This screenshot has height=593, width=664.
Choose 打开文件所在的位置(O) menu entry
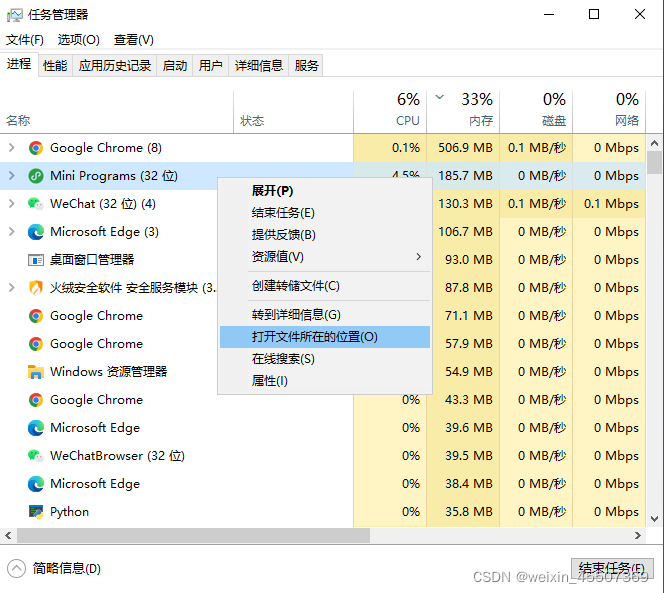325,337
